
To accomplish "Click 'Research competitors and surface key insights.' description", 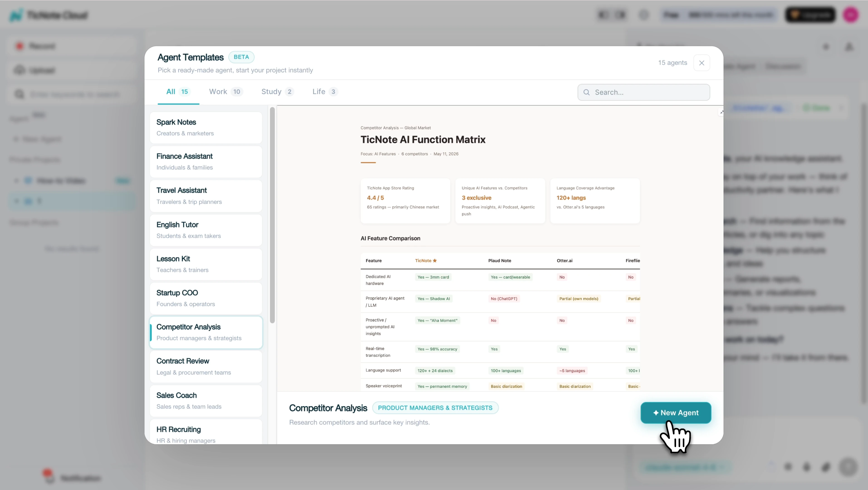I will tap(359, 422).
